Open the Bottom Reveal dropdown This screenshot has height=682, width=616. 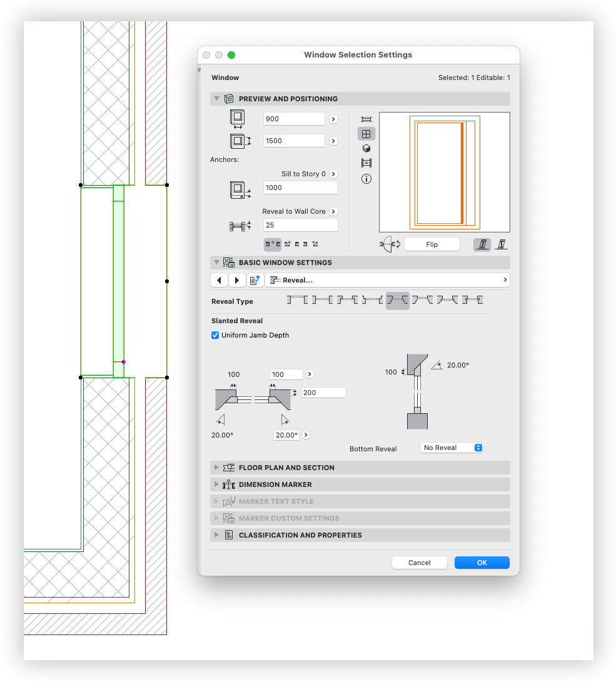pos(452,448)
